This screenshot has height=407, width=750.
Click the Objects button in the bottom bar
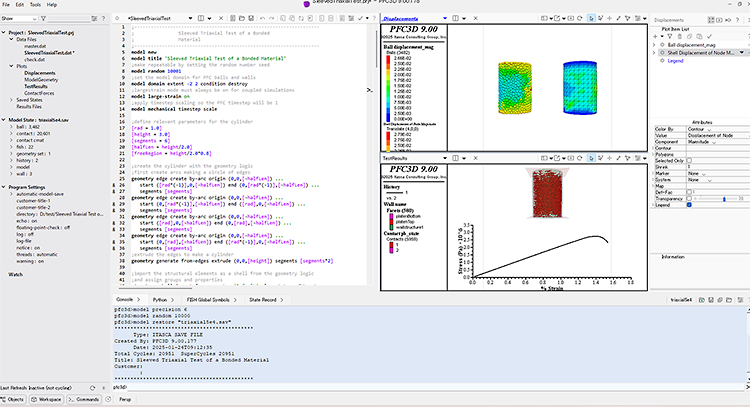pyautogui.click(x=12, y=399)
